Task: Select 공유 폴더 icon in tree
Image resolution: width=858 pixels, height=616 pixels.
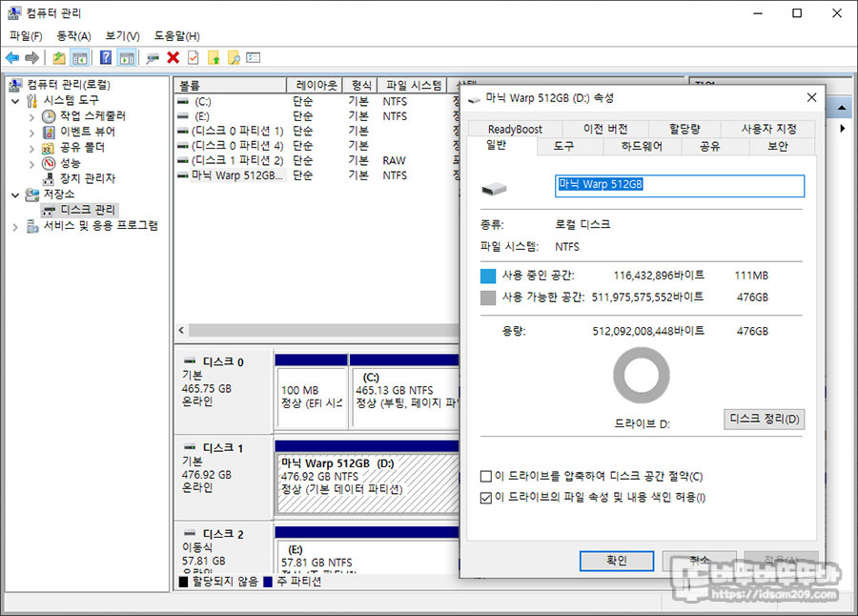Action: (x=50, y=148)
